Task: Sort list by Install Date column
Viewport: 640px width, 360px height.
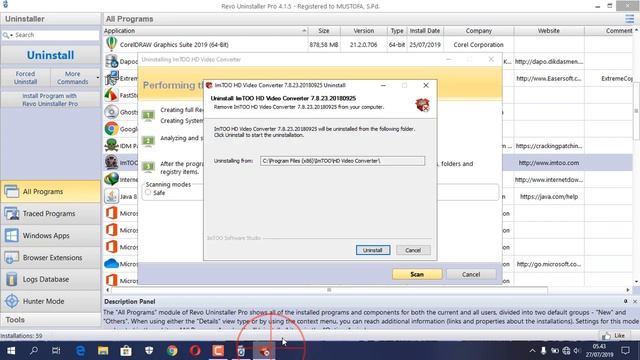Action: pyautogui.click(x=424, y=31)
